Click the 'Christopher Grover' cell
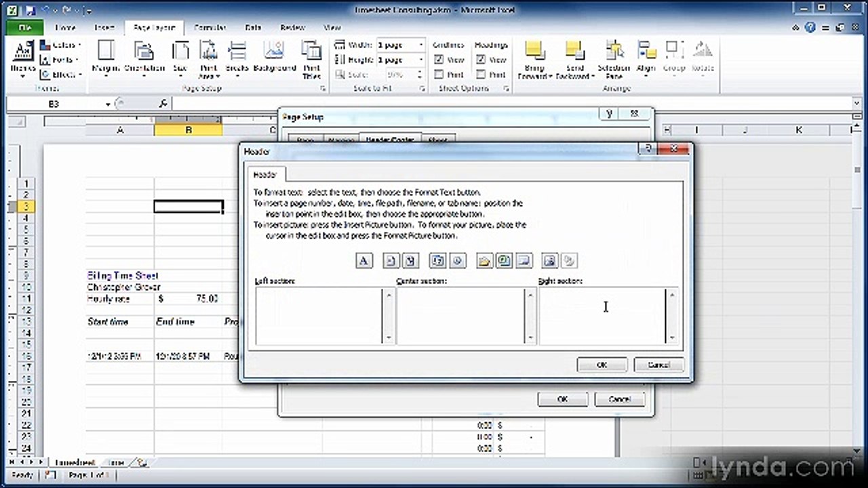 124,287
